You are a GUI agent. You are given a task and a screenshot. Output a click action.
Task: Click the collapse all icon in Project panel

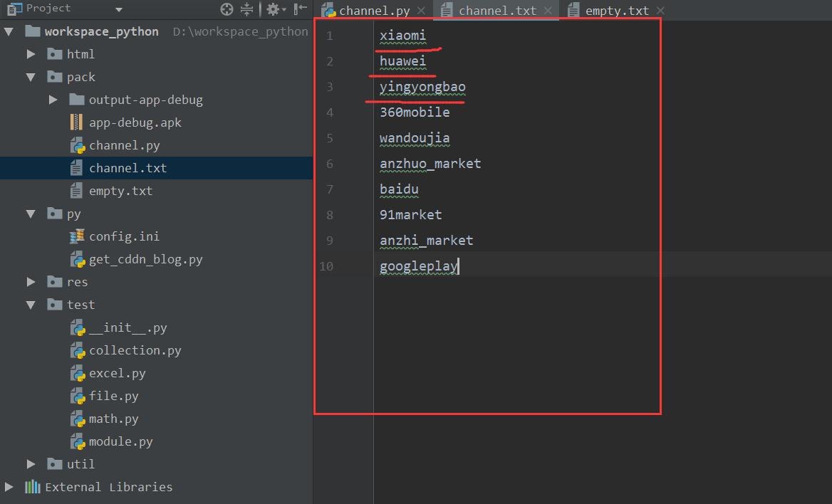click(246, 9)
